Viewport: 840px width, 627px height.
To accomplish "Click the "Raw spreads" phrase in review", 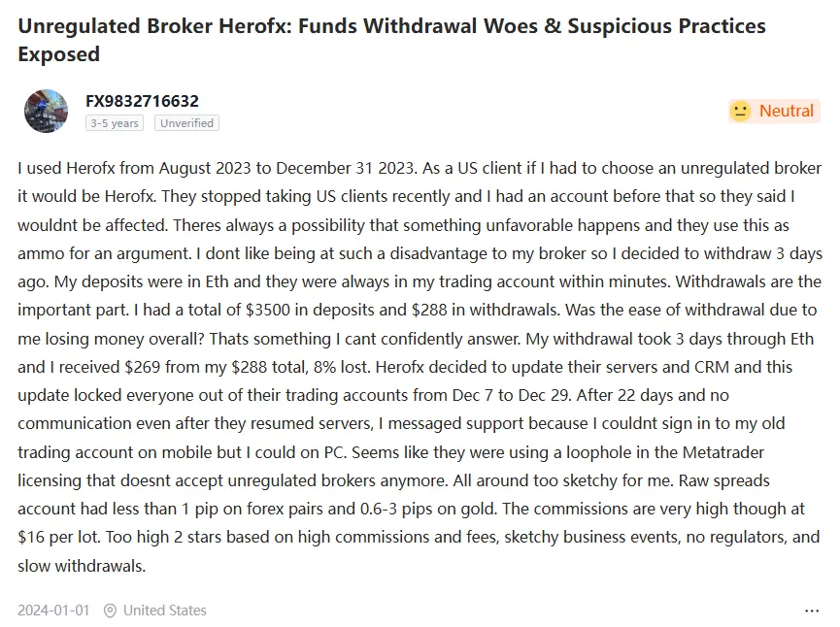I will pyautogui.click(x=723, y=480).
